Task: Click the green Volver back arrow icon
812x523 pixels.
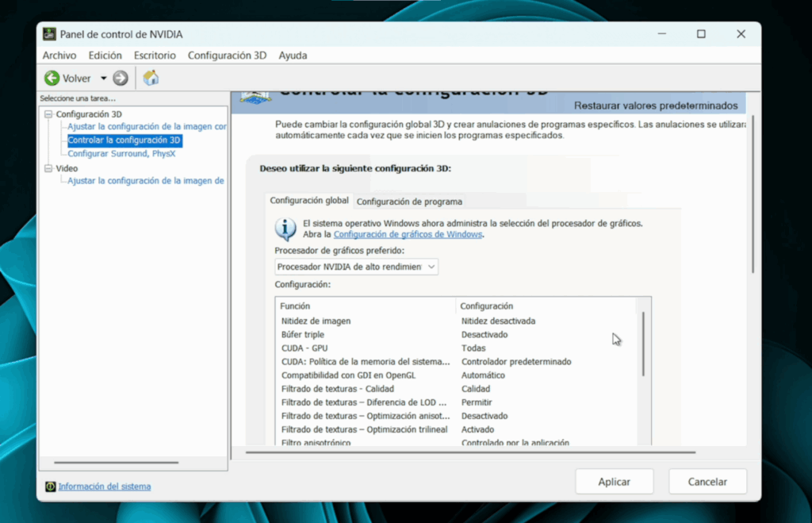Action: click(x=52, y=79)
